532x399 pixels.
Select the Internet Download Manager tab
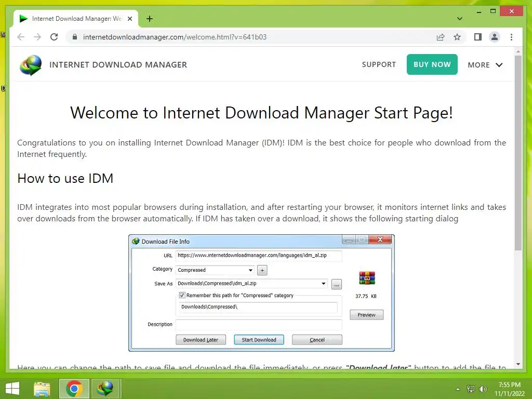(x=76, y=19)
